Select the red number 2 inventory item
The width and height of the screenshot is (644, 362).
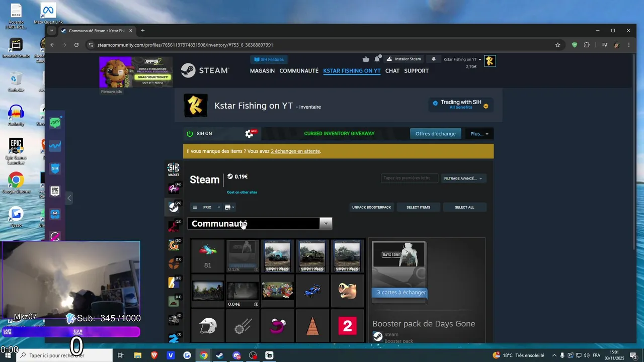pos(347,326)
